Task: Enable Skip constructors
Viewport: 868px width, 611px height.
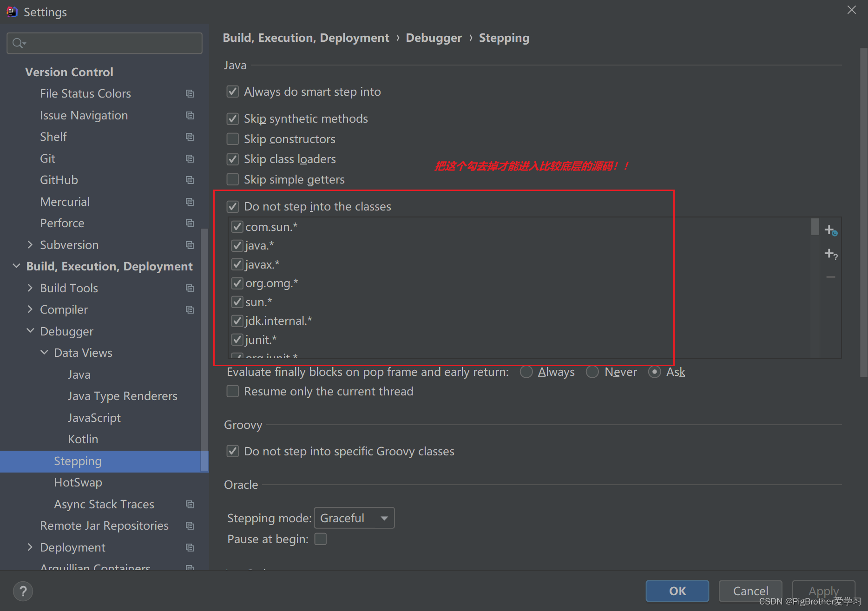Action: [x=232, y=139]
